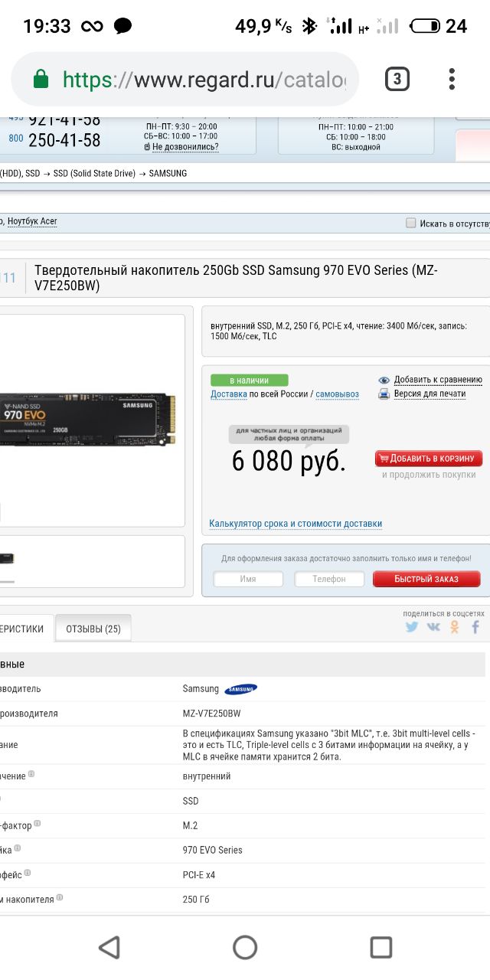Share the product via the Facebook icon
490x980 pixels.
click(475, 627)
